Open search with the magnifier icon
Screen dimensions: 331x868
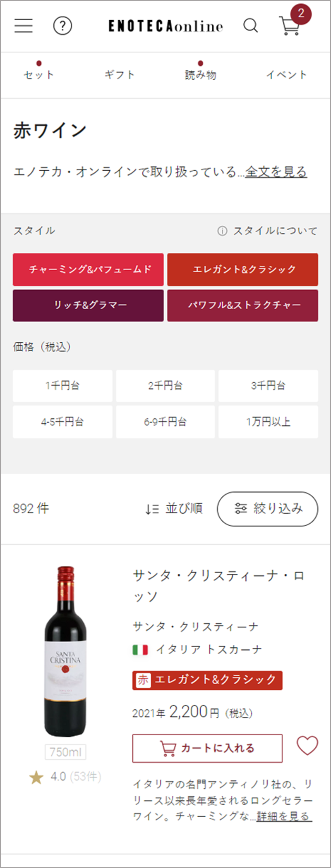click(250, 26)
